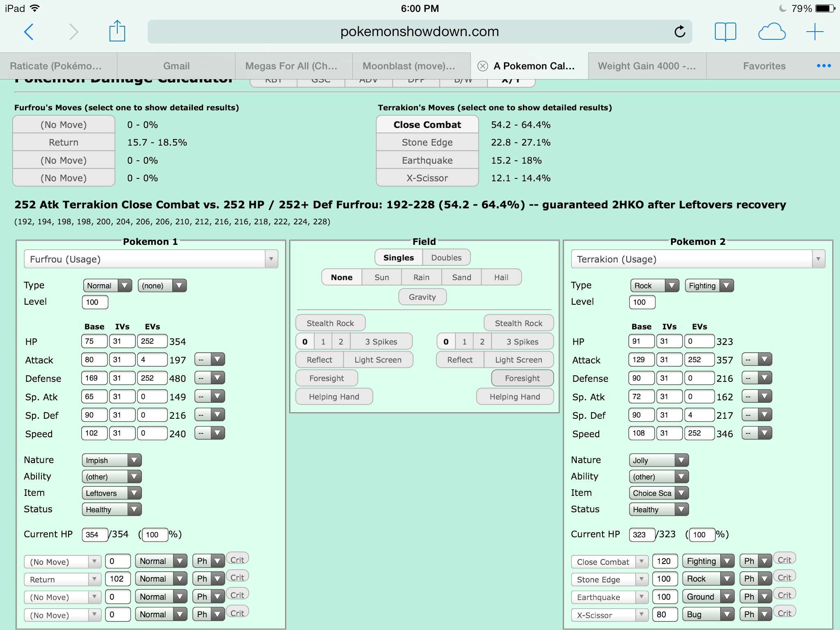Switch field format to Doubles
This screenshot has width=840, height=630.
click(x=446, y=258)
